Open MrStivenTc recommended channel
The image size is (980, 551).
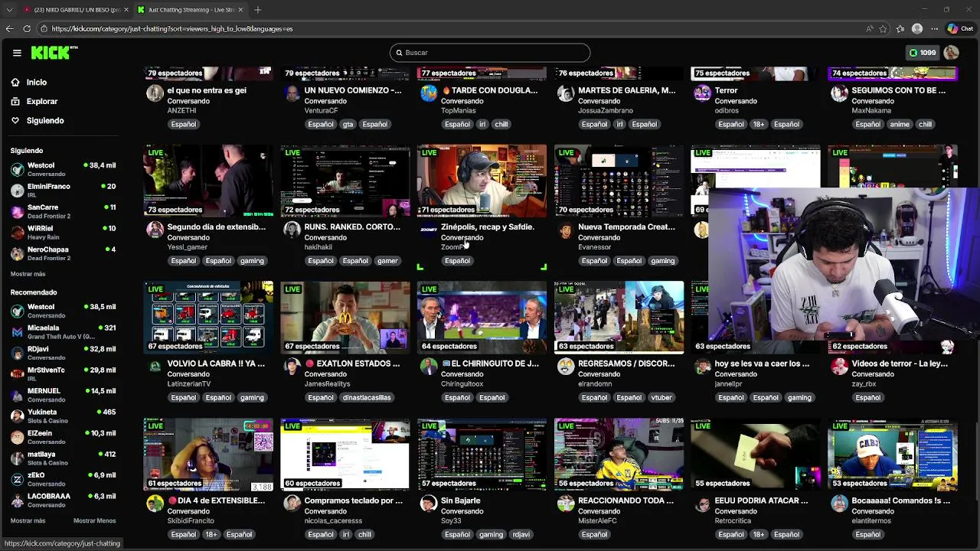(x=63, y=373)
